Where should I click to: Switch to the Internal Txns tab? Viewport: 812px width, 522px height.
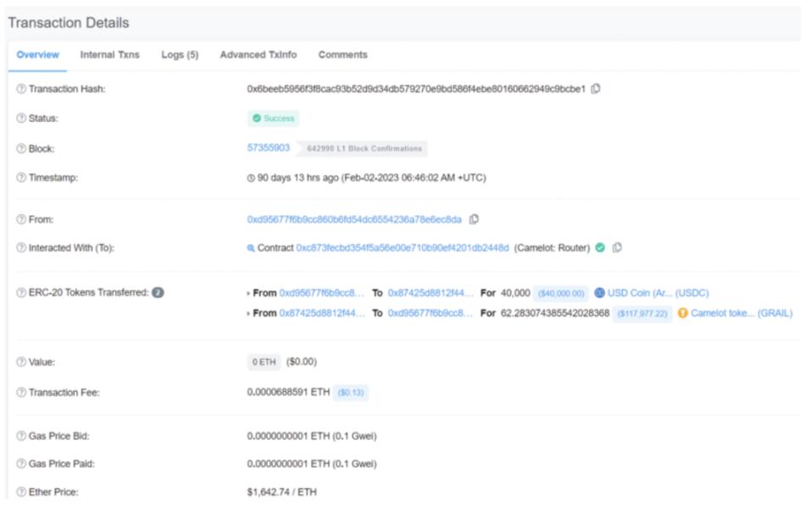pos(110,55)
